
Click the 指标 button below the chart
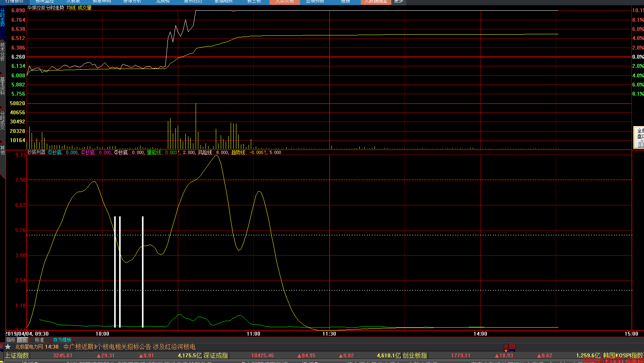click(11, 340)
